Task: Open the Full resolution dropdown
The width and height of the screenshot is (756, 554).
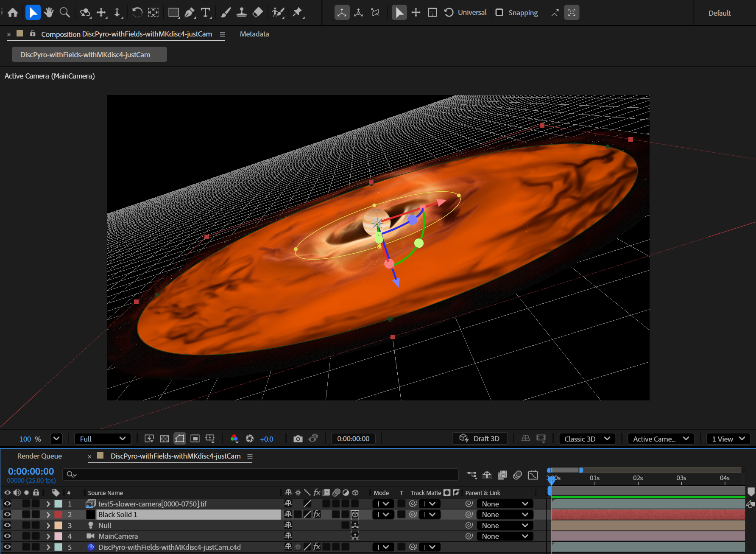Action: 103,439
